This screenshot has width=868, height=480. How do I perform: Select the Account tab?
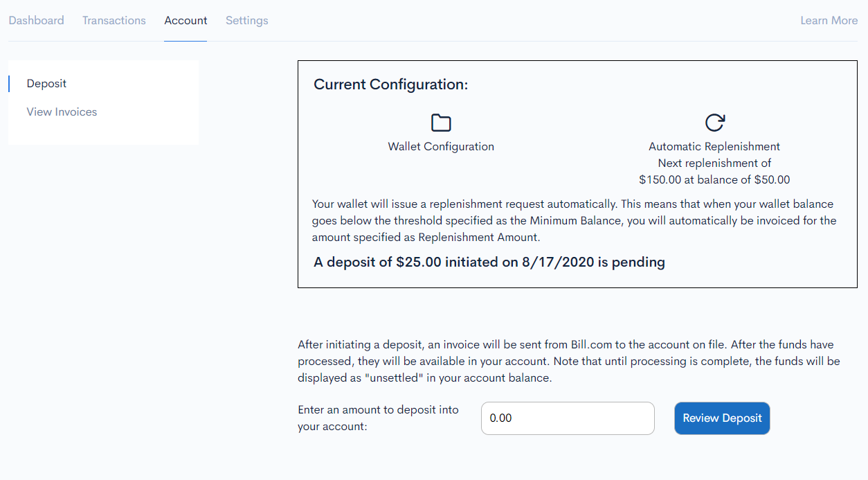(x=186, y=20)
